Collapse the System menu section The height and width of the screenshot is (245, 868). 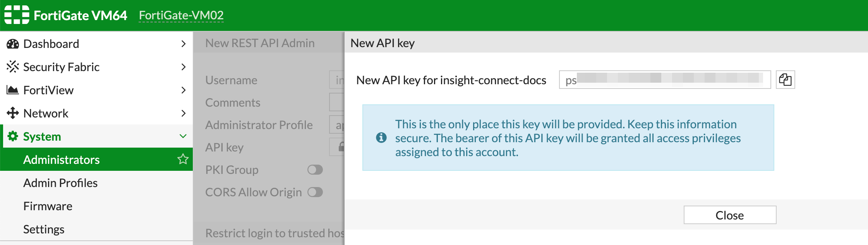(x=183, y=136)
